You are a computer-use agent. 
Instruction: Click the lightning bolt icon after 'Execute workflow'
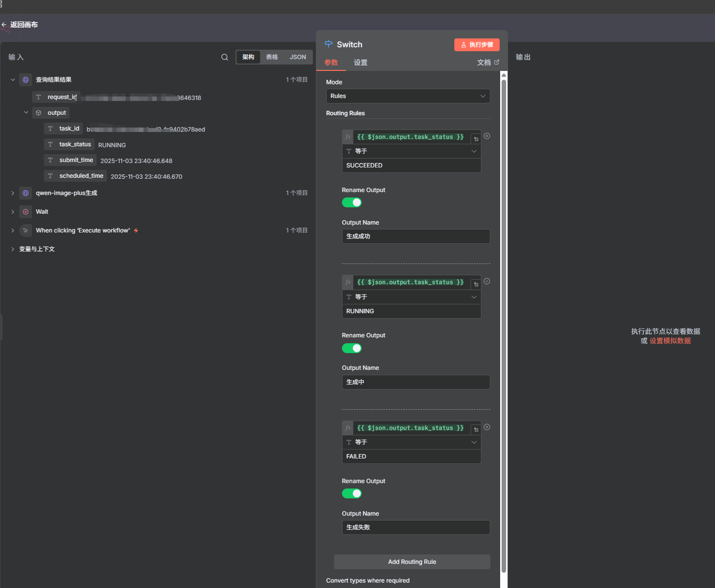point(136,230)
